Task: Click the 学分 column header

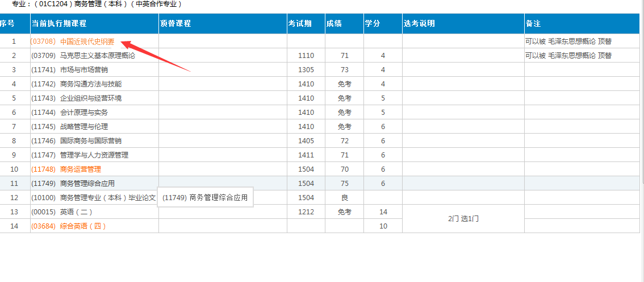Action: pos(373,24)
